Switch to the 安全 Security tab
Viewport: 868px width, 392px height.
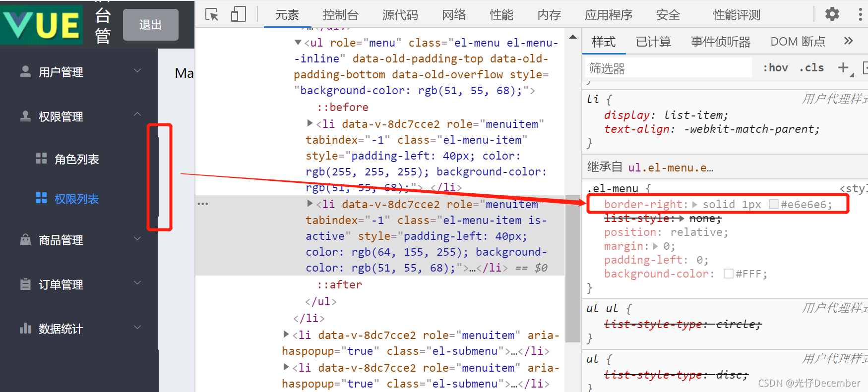point(668,15)
